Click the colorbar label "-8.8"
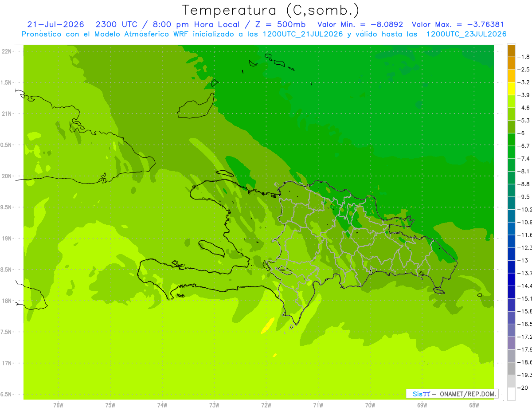Image resolution: width=532 pixels, height=411 pixels. click(x=524, y=184)
